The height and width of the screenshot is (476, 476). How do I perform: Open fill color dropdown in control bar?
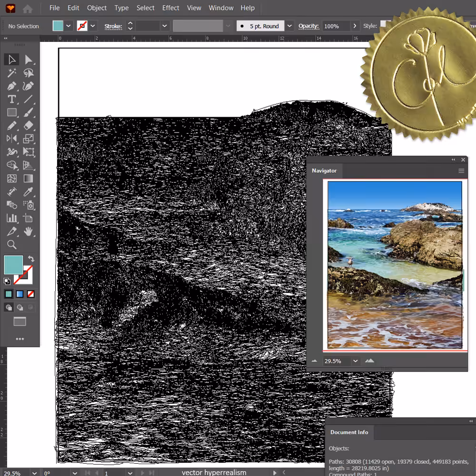68,26
